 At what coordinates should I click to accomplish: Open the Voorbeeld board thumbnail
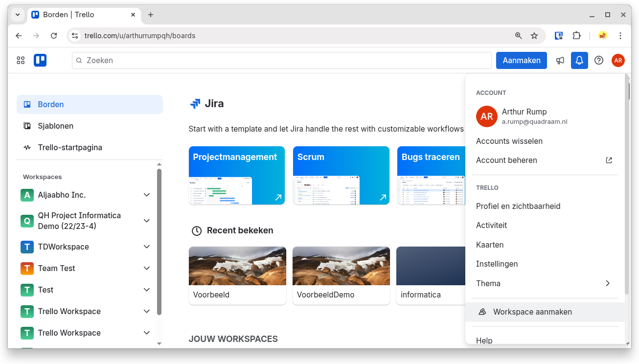point(237,266)
